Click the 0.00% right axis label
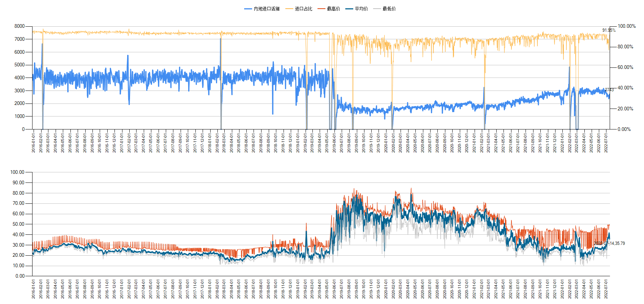The width and height of the screenshot is (644, 304). 624,129
